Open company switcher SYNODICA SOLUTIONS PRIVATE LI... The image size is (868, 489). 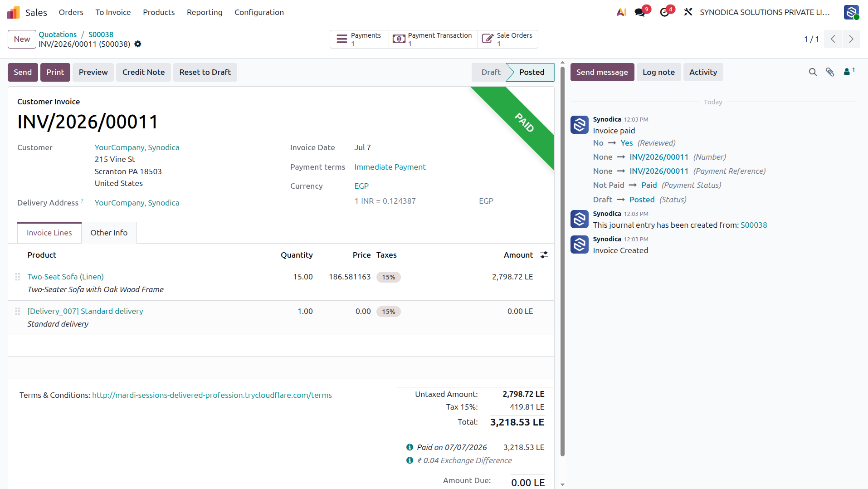pos(765,12)
